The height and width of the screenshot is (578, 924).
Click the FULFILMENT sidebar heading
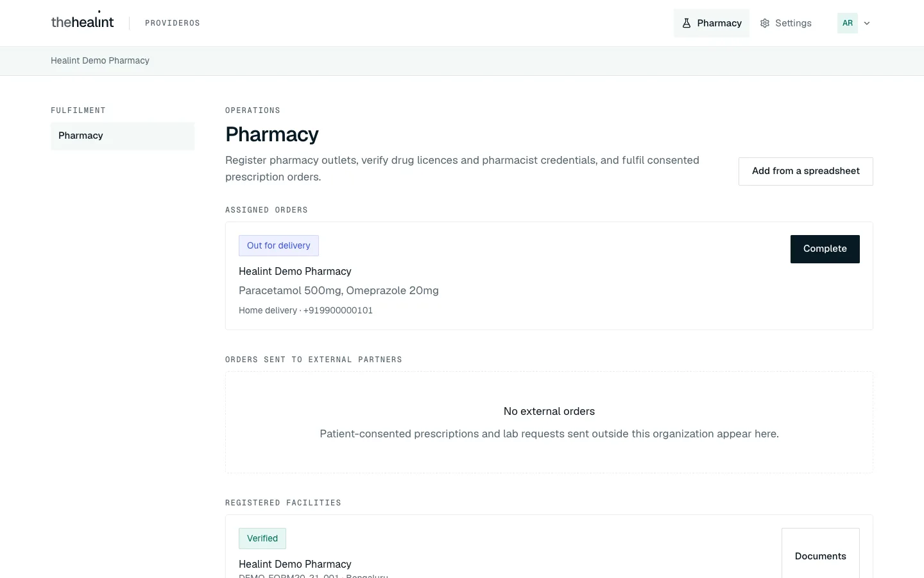[78, 110]
